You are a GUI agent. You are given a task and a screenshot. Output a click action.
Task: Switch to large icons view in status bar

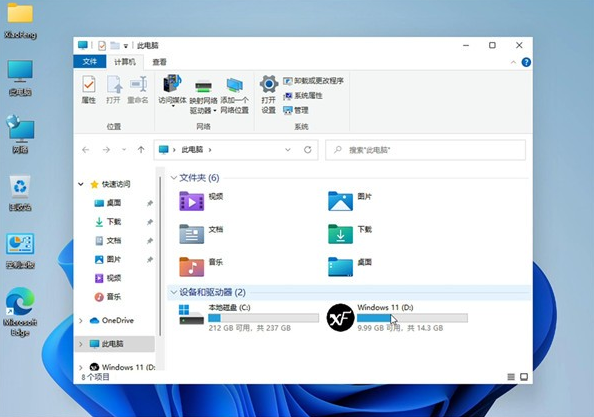[524, 377]
